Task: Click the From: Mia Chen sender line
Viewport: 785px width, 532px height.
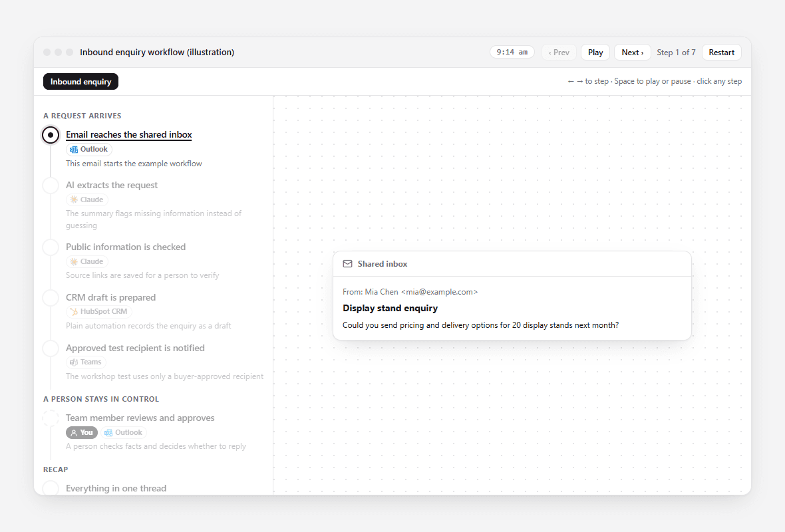Action: point(410,292)
